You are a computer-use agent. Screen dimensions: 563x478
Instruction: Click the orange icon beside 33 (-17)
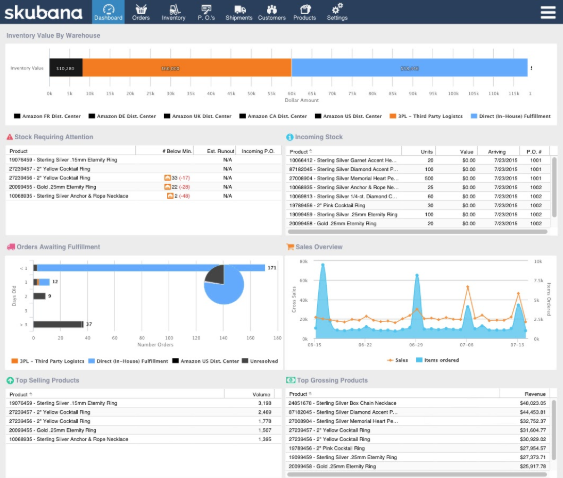coord(167,178)
